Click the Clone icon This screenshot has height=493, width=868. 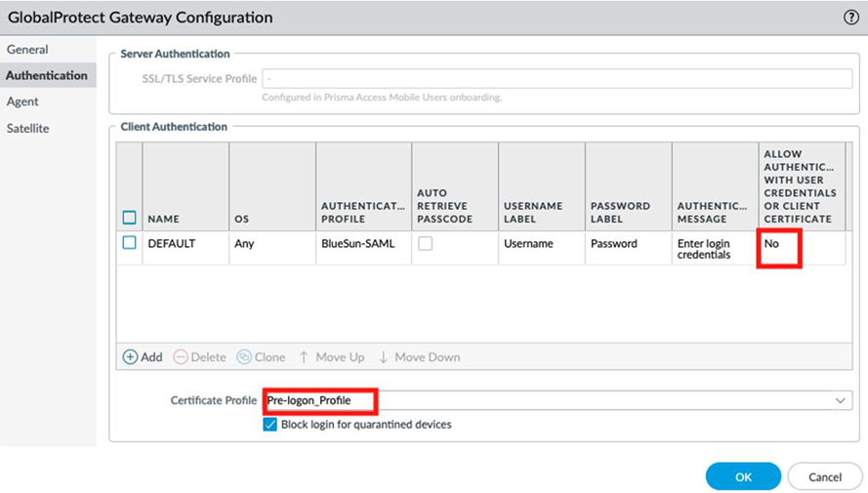pyautogui.click(x=244, y=357)
